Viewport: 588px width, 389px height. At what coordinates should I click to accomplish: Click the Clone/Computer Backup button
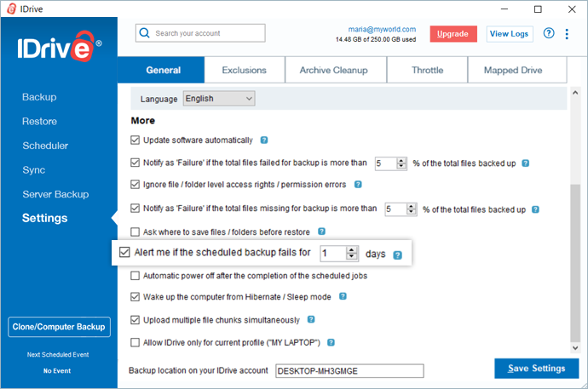[59, 327]
